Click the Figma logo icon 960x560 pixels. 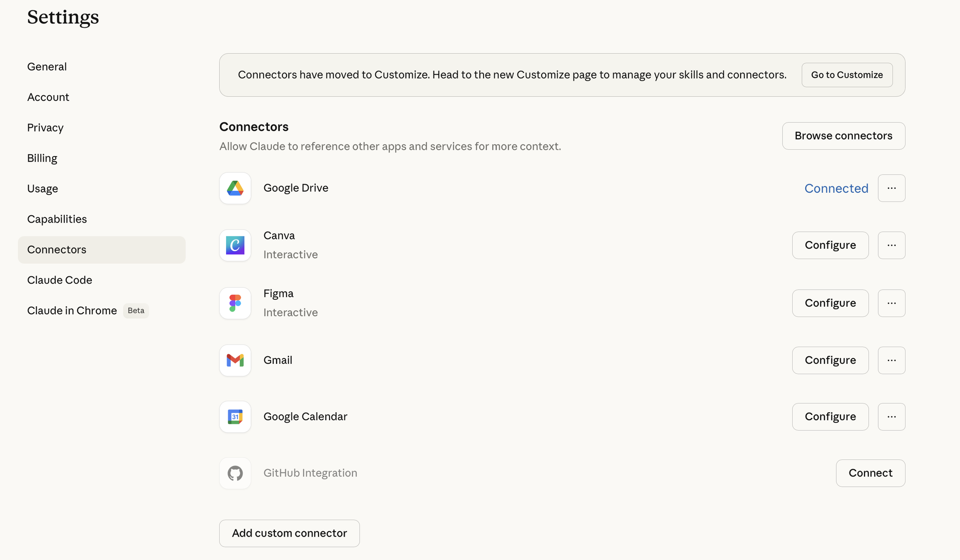235,303
